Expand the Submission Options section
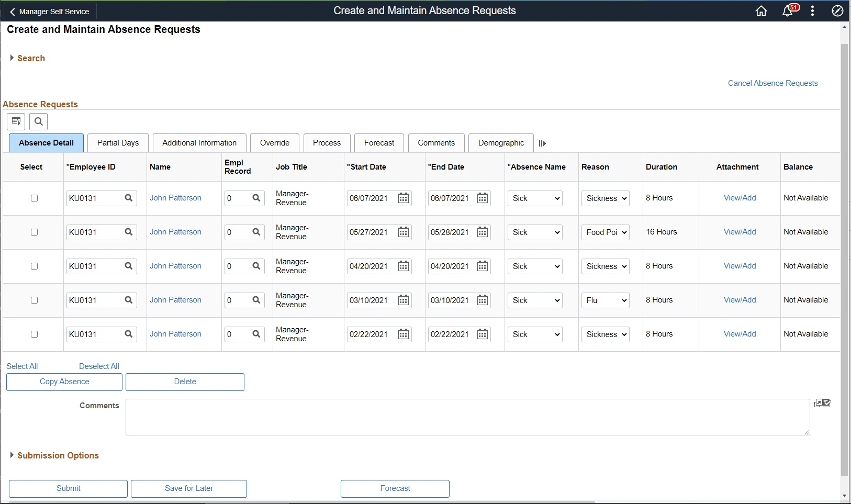The height and width of the screenshot is (504, 851). point(58,455)
